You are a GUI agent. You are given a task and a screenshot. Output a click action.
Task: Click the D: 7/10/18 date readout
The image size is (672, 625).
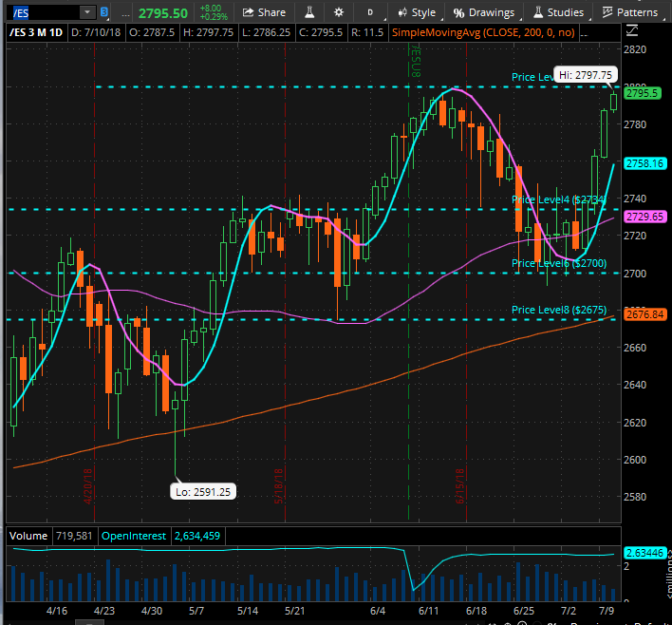[96, 32]
